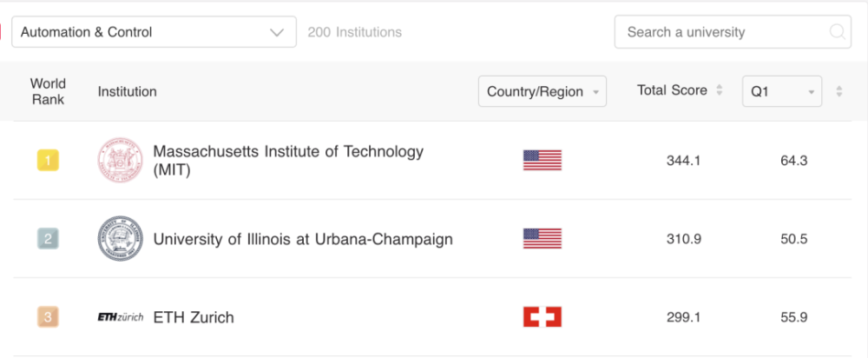Click the silver rank 2 badge
Screen dimensions: 868x358
48,238
